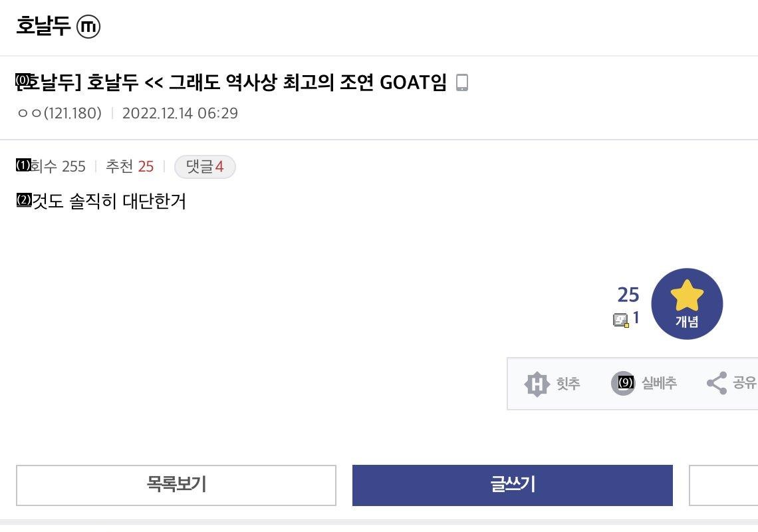Open the 호날두 gallery title link
The width and height of the screenshot is (758, 532).
point(43,27)
